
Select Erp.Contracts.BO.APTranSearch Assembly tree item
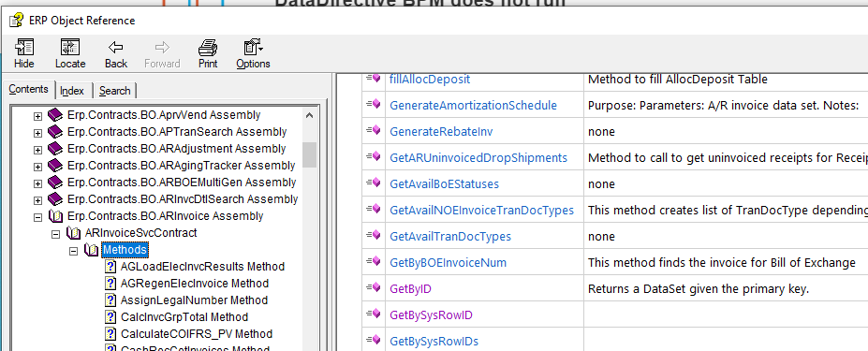click(177, 132)
